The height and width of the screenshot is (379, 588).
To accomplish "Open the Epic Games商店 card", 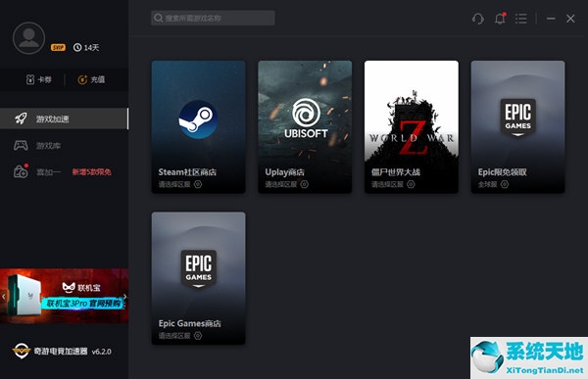I will (198, 278).
